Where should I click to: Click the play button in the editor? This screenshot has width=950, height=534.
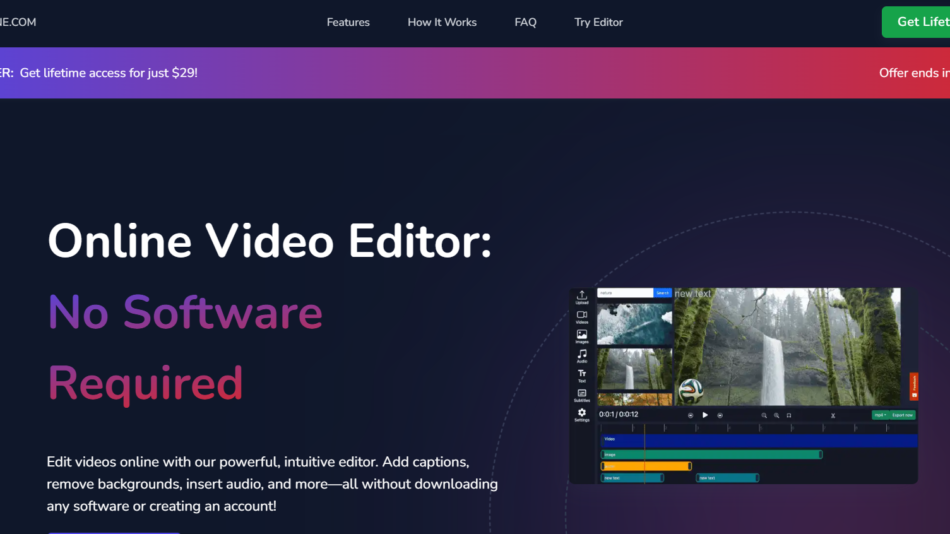pyautogui.click(x=705, y=415)
